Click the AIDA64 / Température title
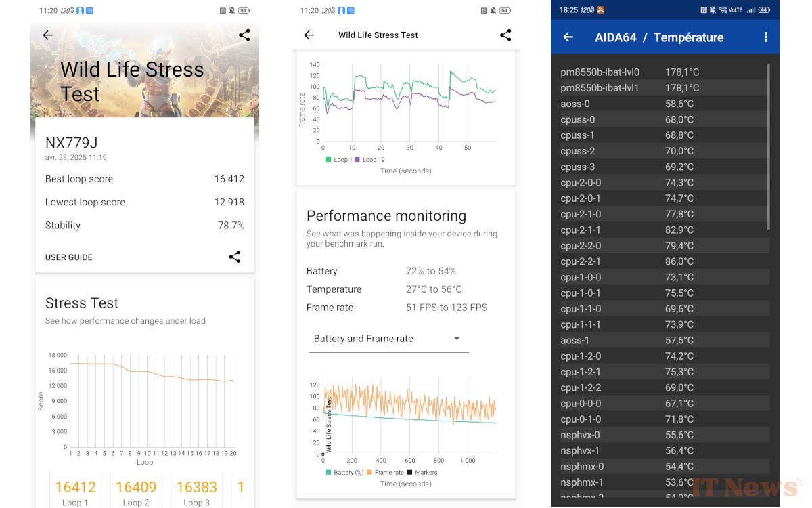The image size is (812, 508). (659, 37)
